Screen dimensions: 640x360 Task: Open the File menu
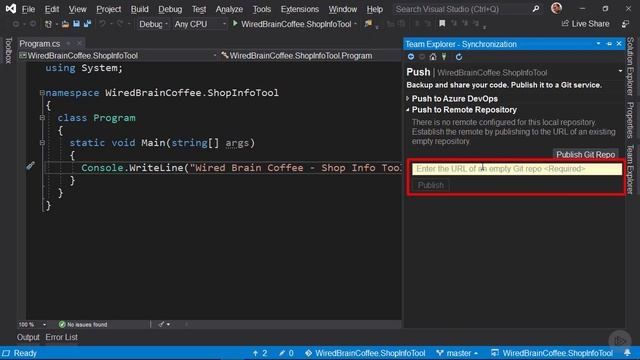point(28,9)
